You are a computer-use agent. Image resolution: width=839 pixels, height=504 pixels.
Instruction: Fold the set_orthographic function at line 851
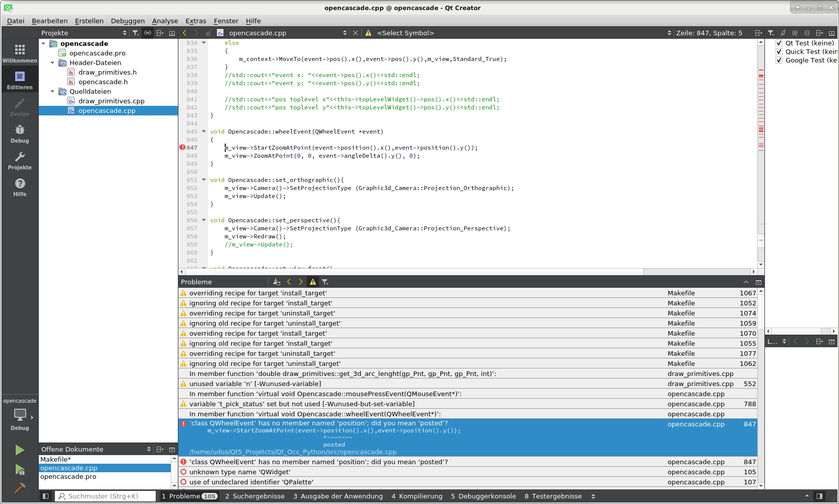pyautogui.click(x=204, y=180)
